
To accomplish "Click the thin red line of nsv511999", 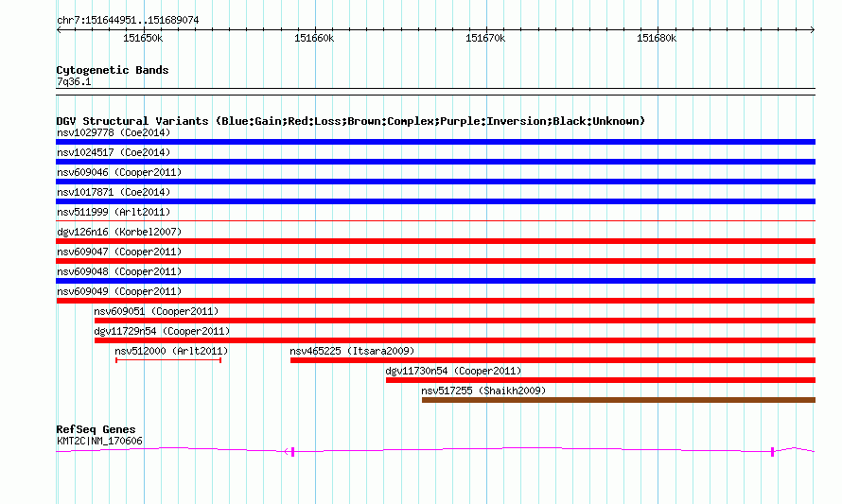I will 435,220.
